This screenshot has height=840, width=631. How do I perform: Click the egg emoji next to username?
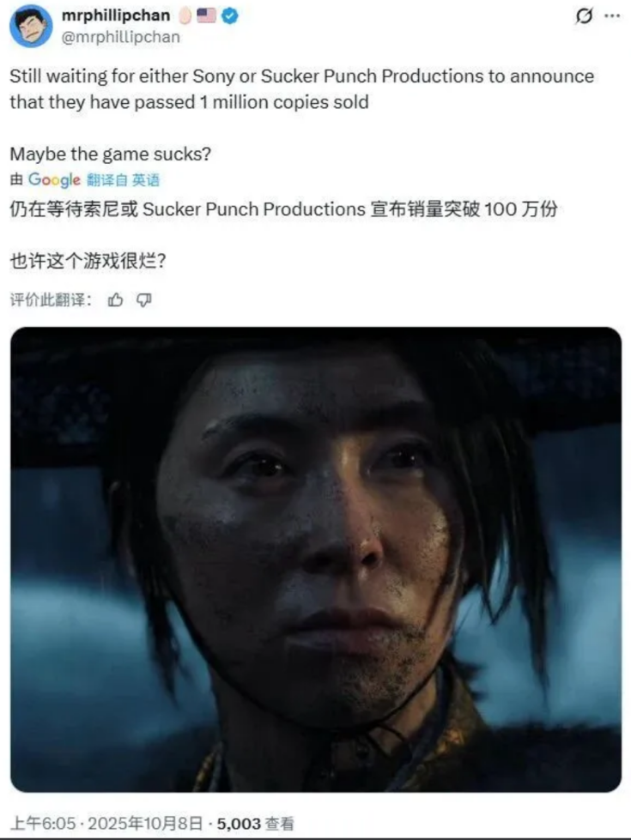tap(185, 16)
